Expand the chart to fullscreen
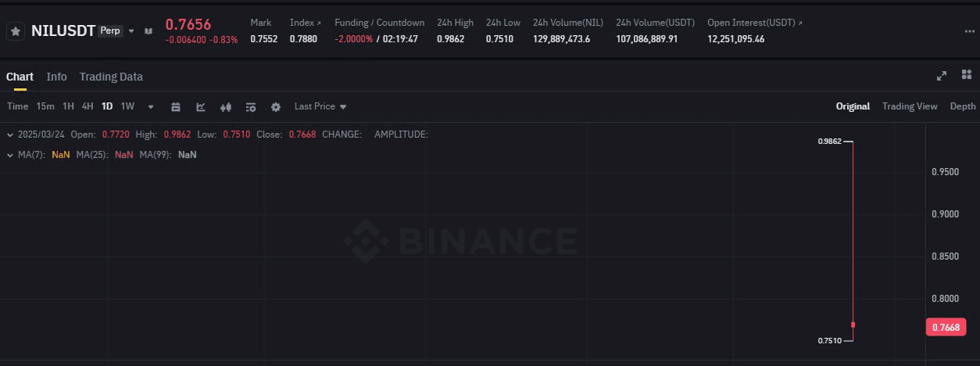 click(x=942, y=76)
